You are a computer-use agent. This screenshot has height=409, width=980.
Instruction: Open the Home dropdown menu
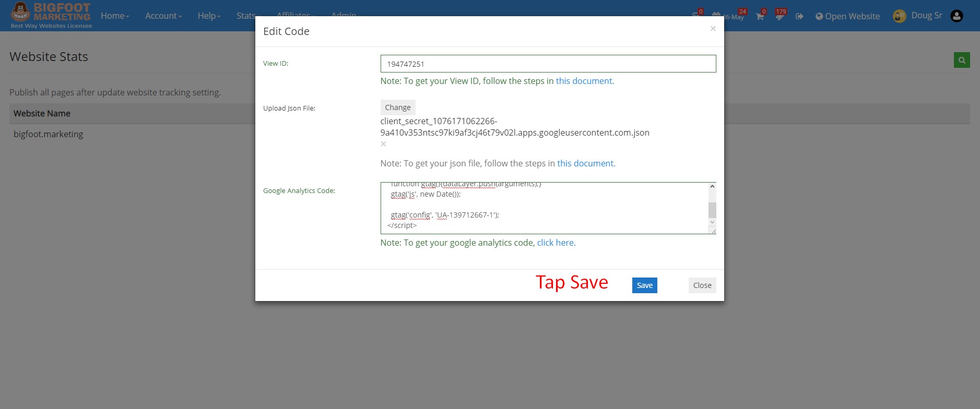[x=115, y=16]
